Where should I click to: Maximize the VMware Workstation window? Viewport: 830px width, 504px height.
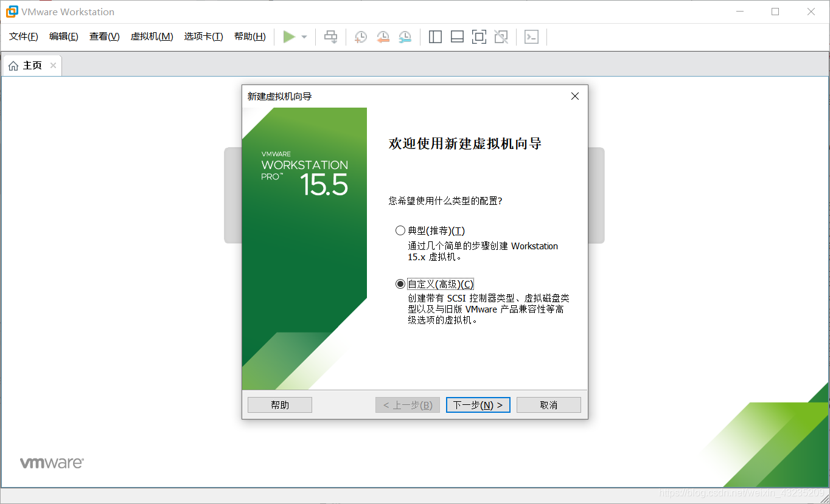point(775,12)
